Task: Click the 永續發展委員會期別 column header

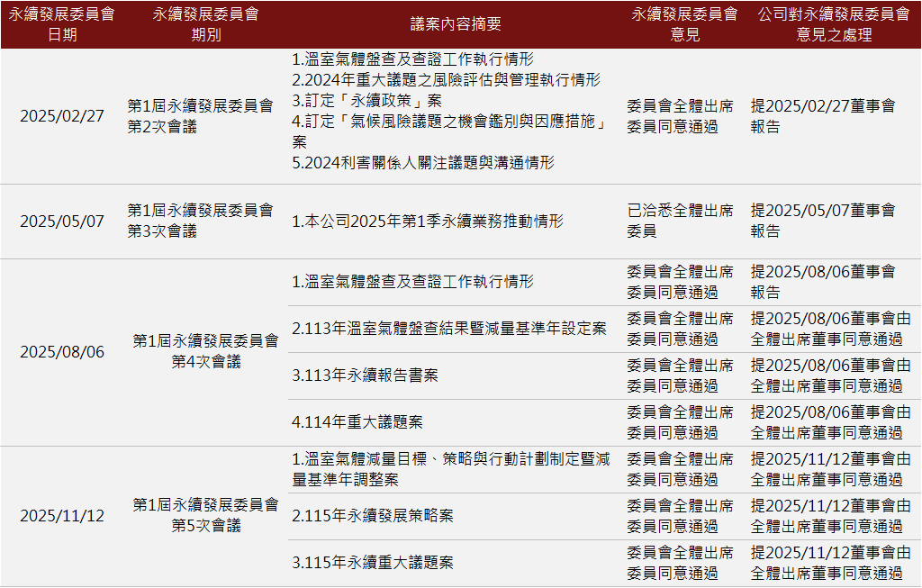Action: [x=205, y=25]
